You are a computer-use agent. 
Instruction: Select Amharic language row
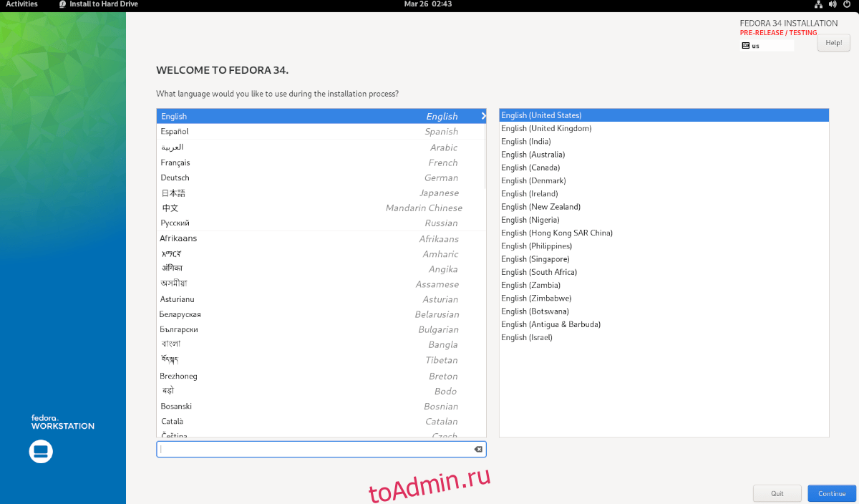coord(321,254)
